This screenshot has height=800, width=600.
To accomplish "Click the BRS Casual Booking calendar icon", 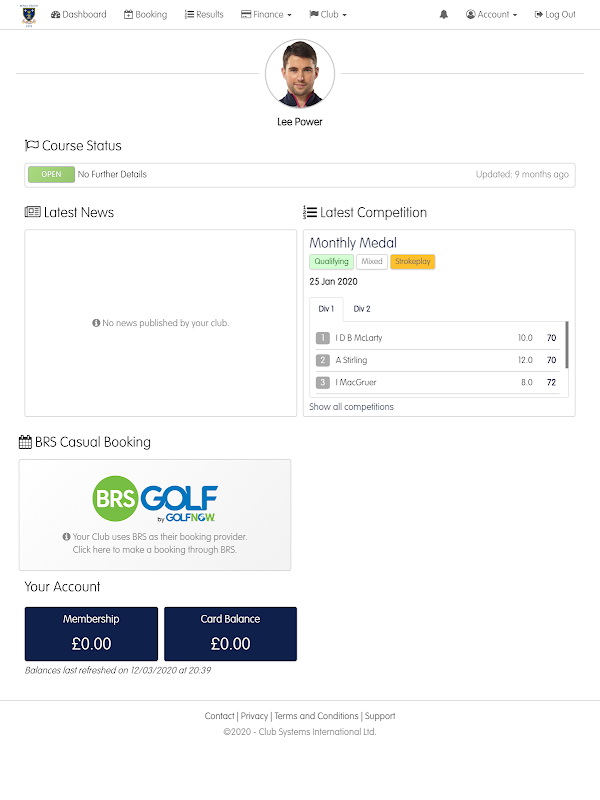I will pyautogui.click(x=25, y=442).
